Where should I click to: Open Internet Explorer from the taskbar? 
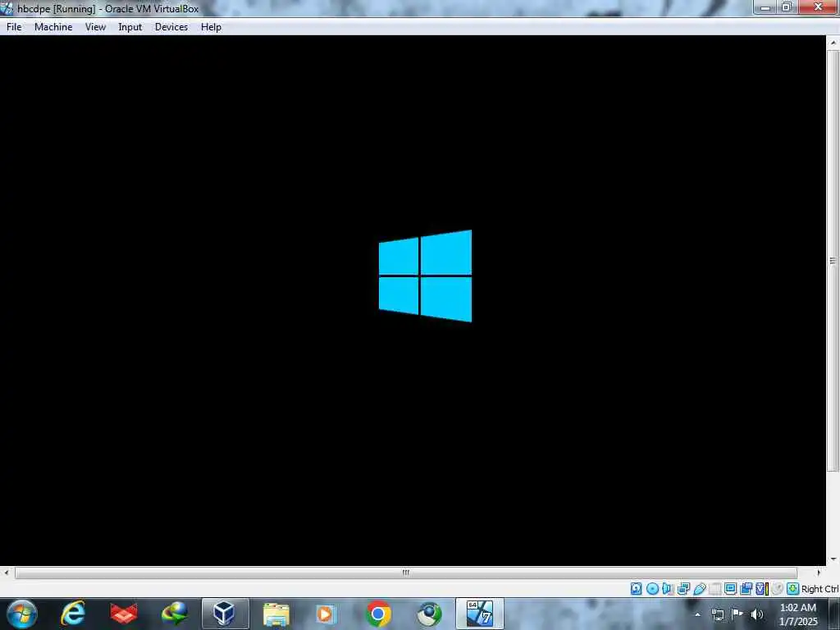click(73, 614)
